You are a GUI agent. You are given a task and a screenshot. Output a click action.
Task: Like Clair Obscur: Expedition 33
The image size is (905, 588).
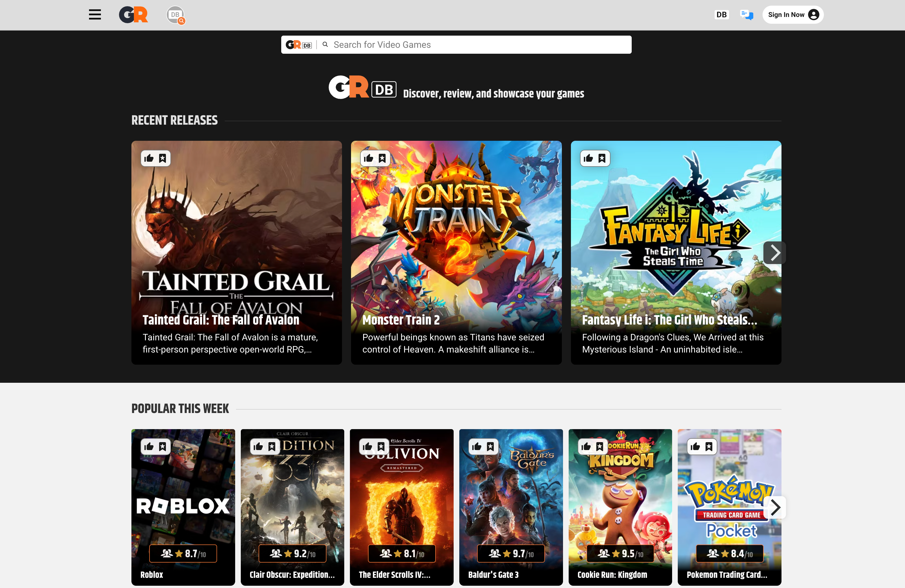tap(258, 447)
